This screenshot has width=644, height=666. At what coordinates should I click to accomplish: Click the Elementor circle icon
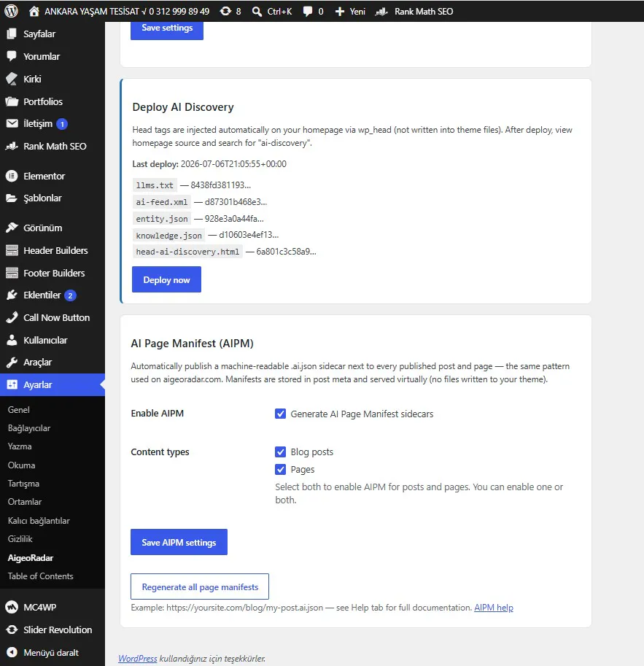(x=12, y=176)
